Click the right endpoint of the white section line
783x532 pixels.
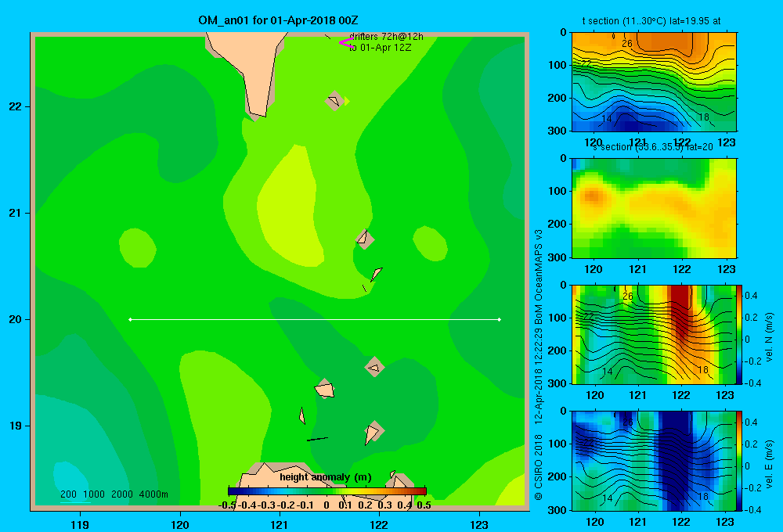[x=500, y=319]
